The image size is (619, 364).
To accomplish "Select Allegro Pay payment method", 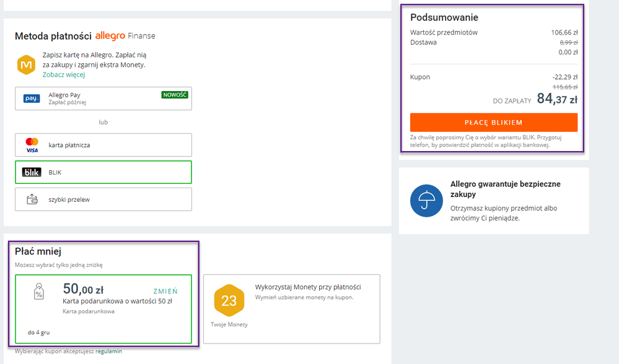I will click(x=103, y=98).
